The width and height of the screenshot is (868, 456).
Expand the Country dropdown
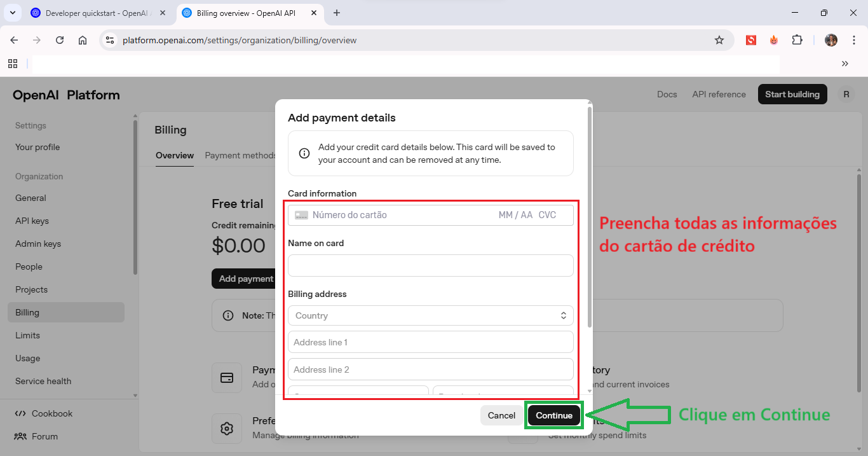tap(430, 315)
